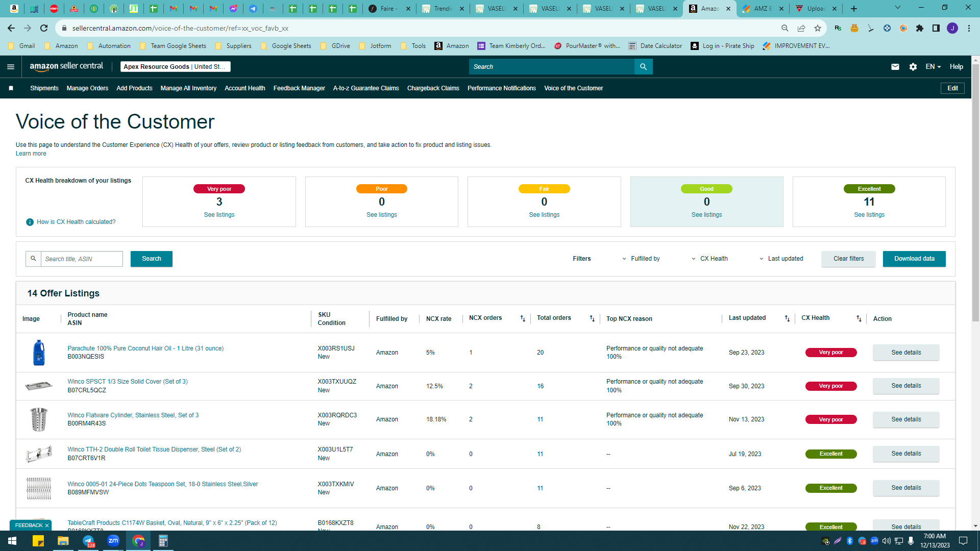Sort listings by Total orders arrows
The image size is (980, 551).
tap(592, 318)
